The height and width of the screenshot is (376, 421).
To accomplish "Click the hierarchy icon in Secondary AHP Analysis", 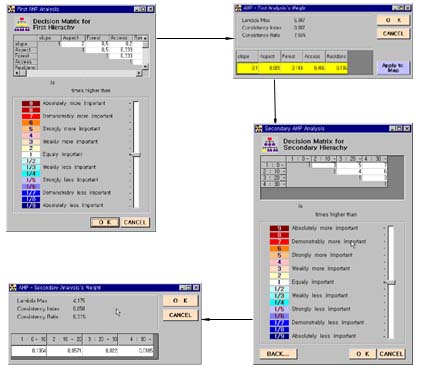I will click(270, 145).
